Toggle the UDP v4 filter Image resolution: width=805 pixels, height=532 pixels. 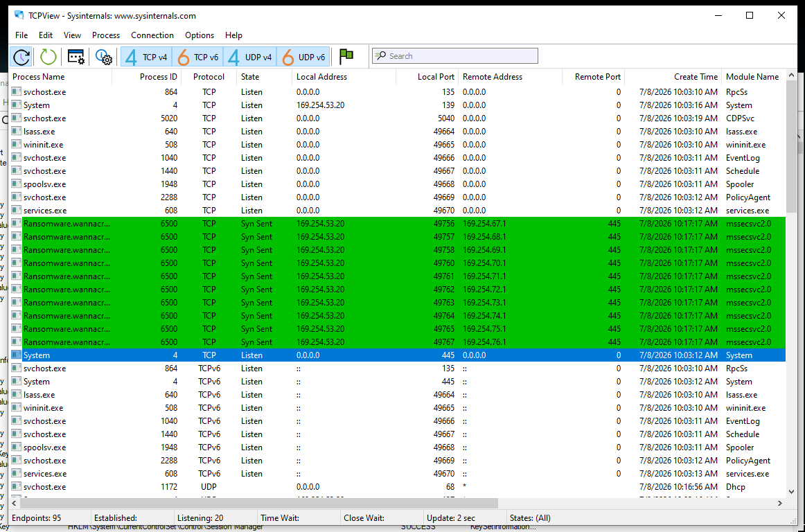[x=251, y=57]
